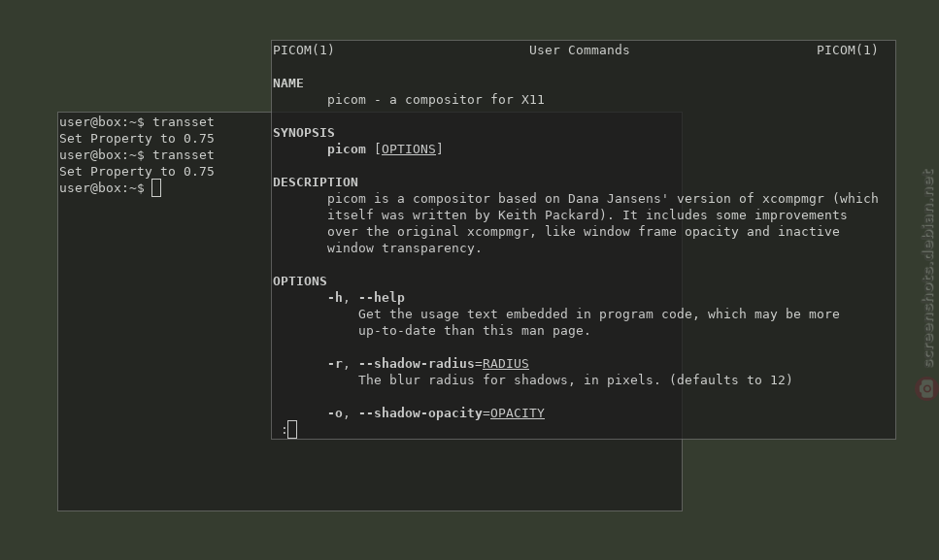The image size is (939, 560).
Task: Click the 'User Commands' header title
Action: [579, 50]
